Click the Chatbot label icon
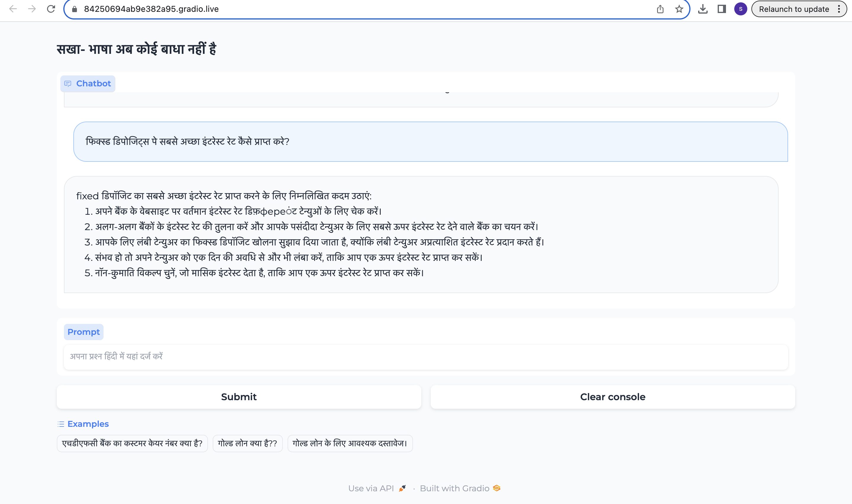The height and width of the screenshot is (504, 852). 68,83
